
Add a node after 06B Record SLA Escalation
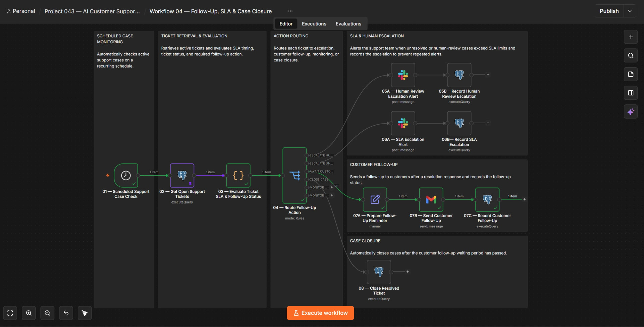488,123
